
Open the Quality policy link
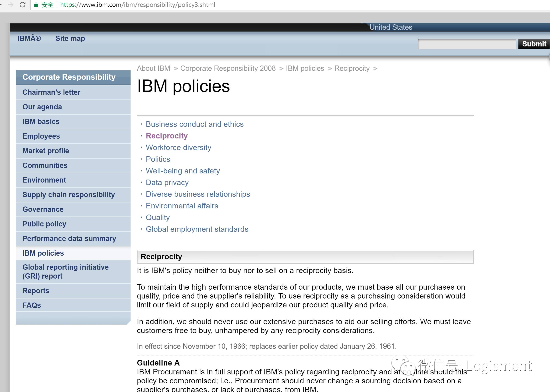click(x=158, y=218)
